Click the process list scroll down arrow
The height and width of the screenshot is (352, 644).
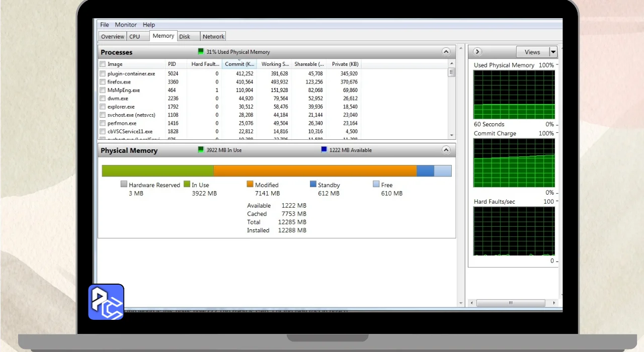tap(451, 135)
